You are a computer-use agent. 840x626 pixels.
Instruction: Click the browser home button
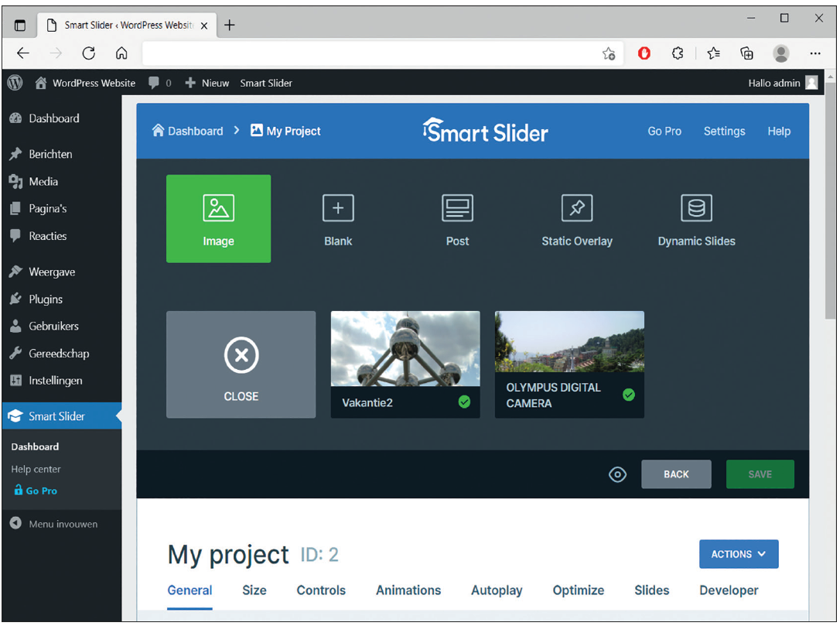pyautogui.click(x=121, y=53)
